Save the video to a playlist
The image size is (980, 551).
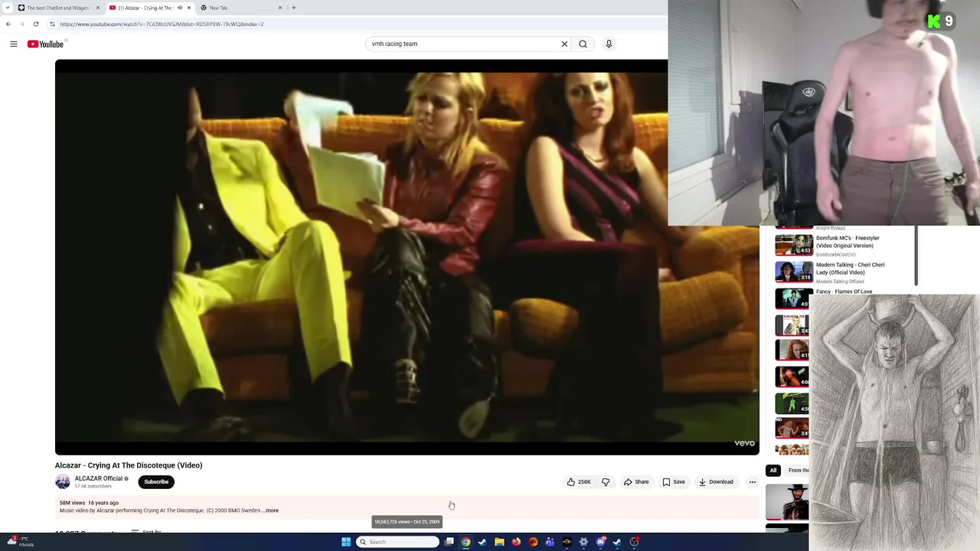674,482
